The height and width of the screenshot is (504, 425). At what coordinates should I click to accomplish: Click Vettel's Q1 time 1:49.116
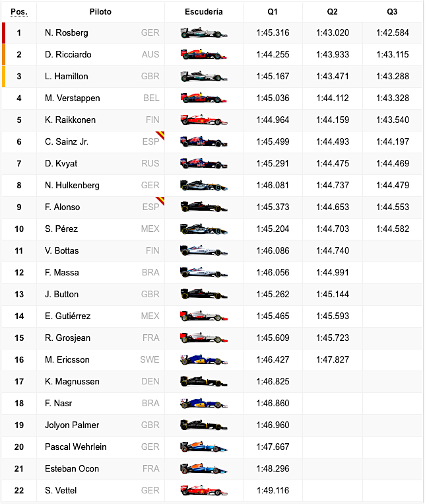point(273,491)
